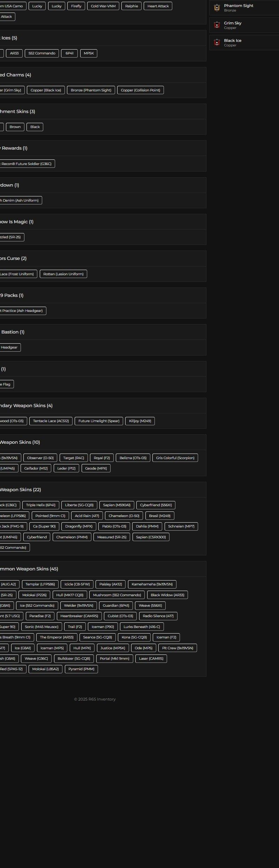Click the Dragonfly (MPX) skin tag

(x=79, y=526)
